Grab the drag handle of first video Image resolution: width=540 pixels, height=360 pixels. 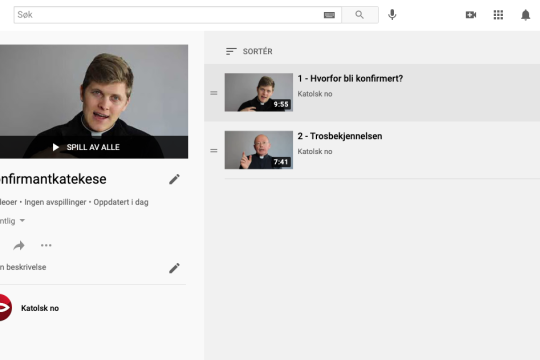214,93
